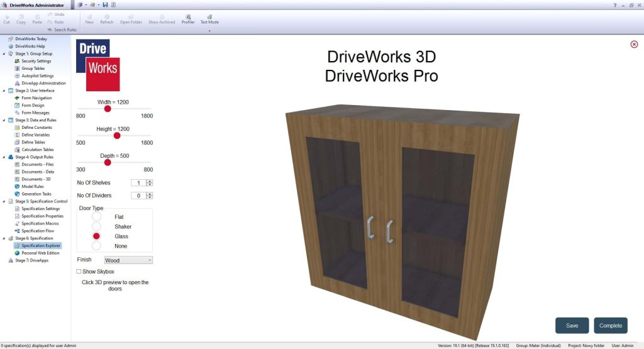Open Security Settings

(33, 61)
